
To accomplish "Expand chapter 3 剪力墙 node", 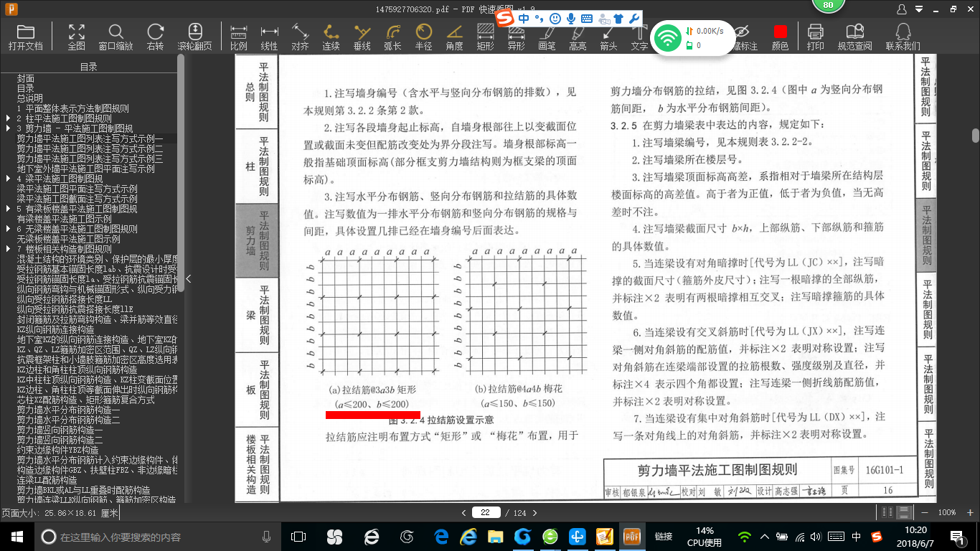I will tap(8, 128).
